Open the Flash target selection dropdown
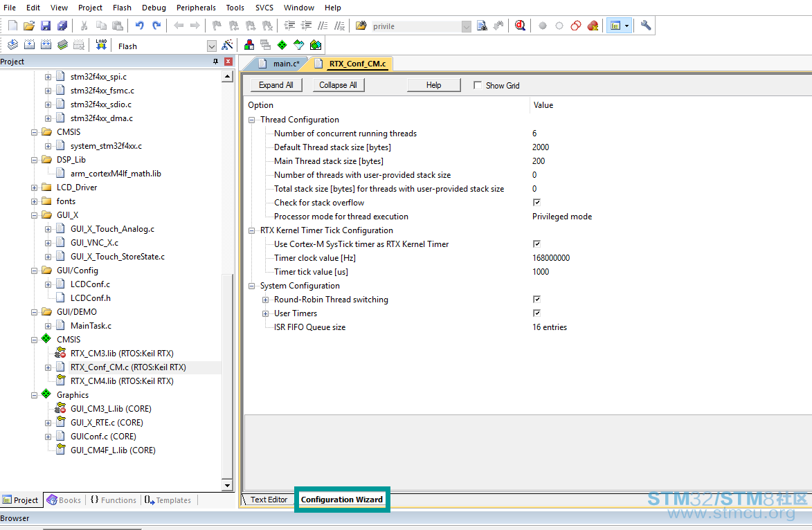Screen dimensions: 812x530 (211, 46)
